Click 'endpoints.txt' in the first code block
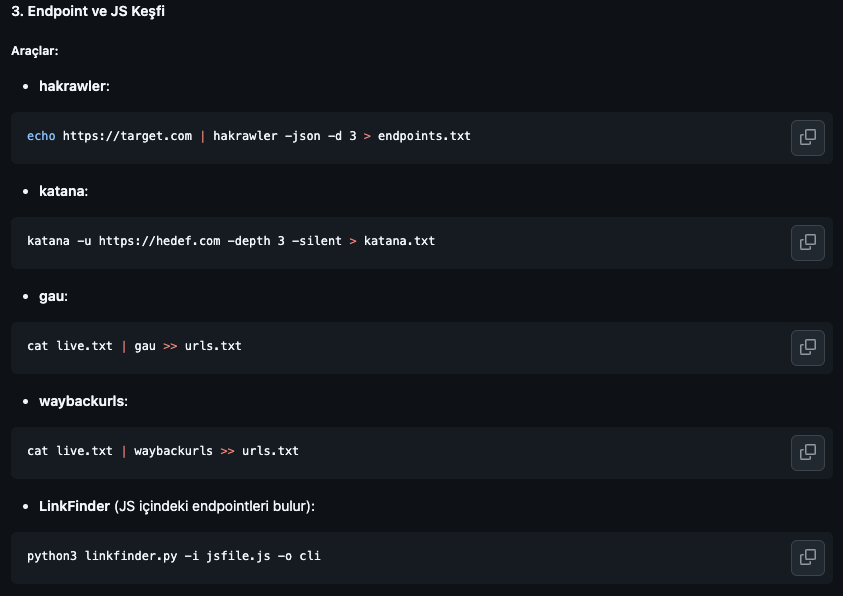The height and width of the screenshot is (596, 843). click(424, 136)
